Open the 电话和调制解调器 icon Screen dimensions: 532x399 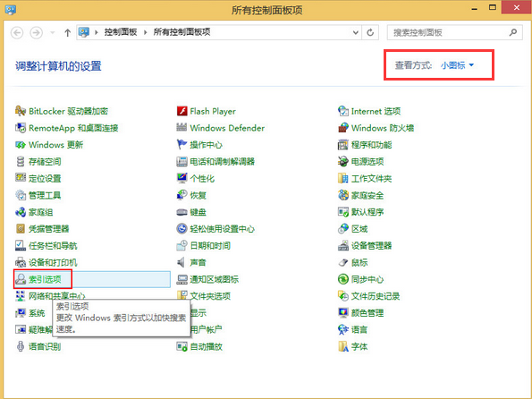click(x=182, y=162)
